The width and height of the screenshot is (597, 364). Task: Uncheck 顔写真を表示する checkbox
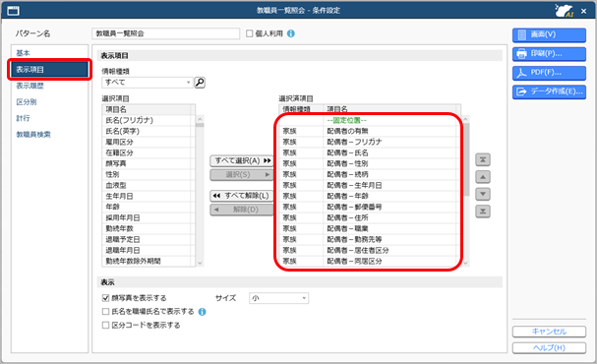click(x=106, y=298)
